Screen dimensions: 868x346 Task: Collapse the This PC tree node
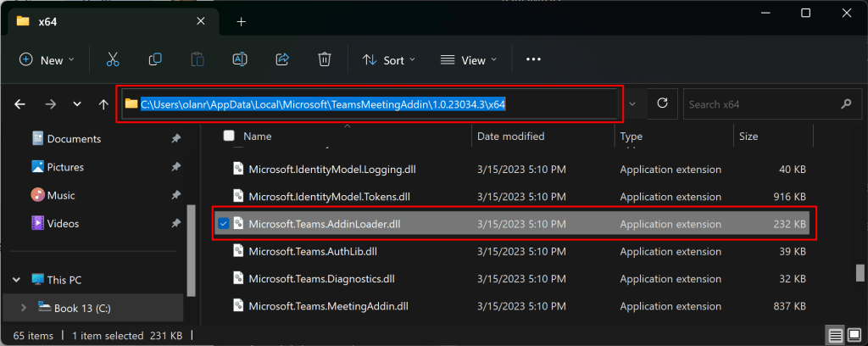pyautogui.click(x=16, y=280)
